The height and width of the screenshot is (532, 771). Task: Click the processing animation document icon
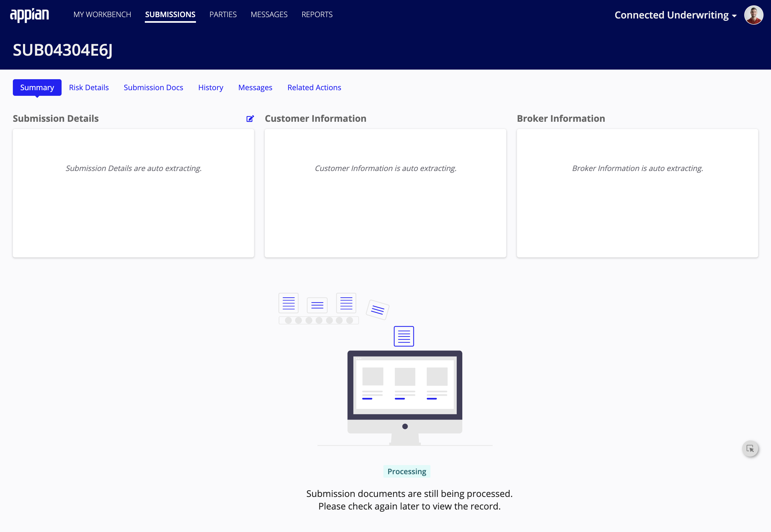point(404,336)
